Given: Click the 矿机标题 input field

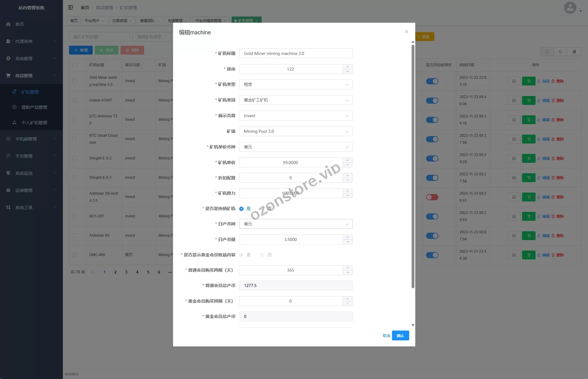Looking at the screenshot, I should [x=296, y=53].
